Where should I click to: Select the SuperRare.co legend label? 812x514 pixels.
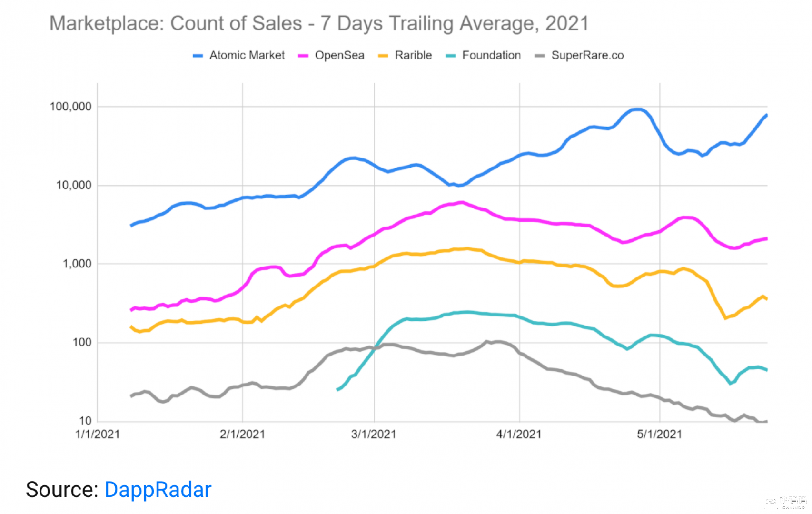pyautogui.click(x=587, y=56)
